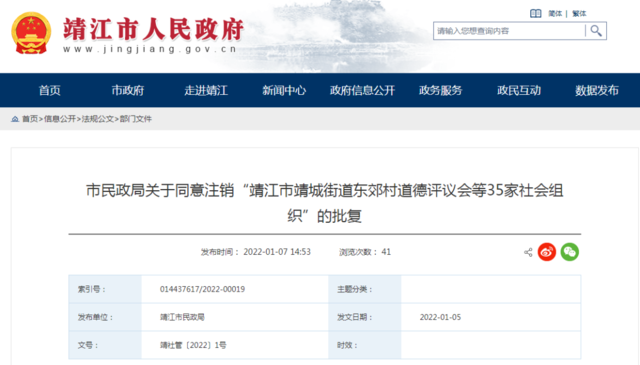Open the 政府信息公开 navigation menu

[x=362, y=90]
